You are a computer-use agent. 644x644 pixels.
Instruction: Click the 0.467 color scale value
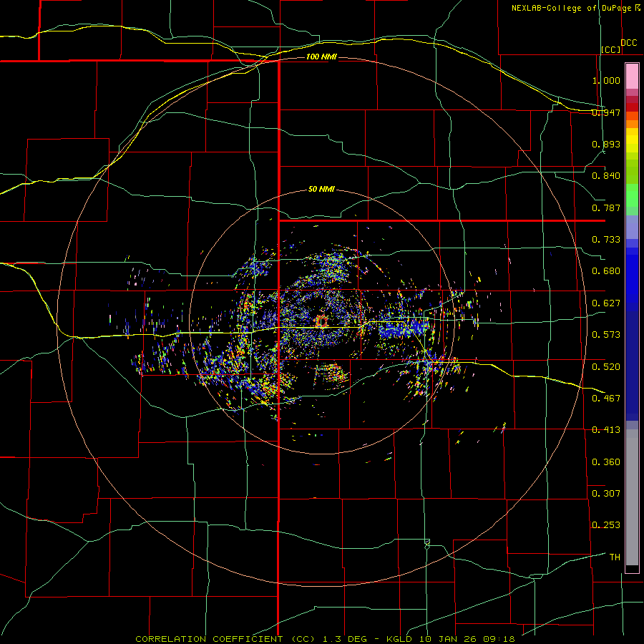tap(606, 399)
